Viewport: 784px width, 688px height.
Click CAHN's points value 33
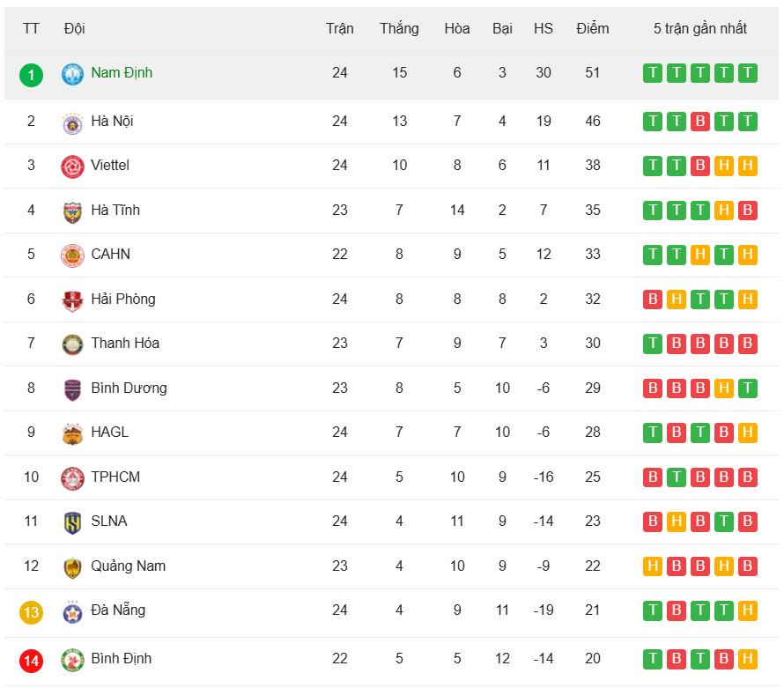tap(593, 254)
